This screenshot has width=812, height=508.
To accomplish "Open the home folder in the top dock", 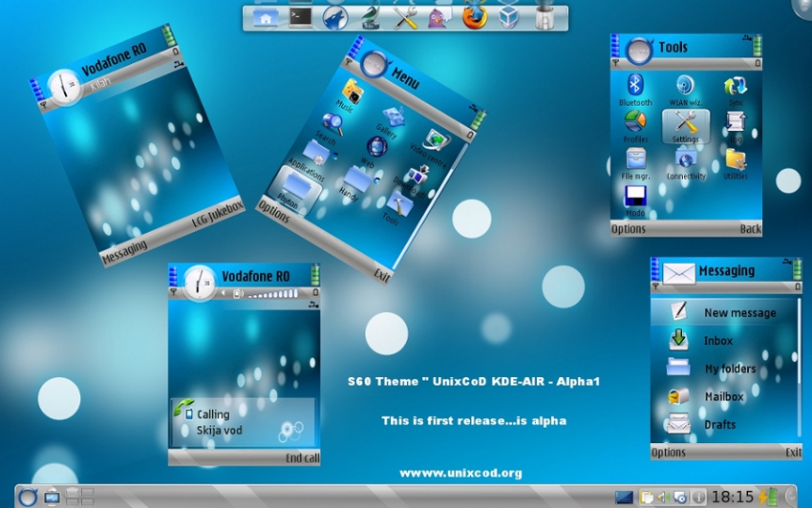I will [266, 19].
